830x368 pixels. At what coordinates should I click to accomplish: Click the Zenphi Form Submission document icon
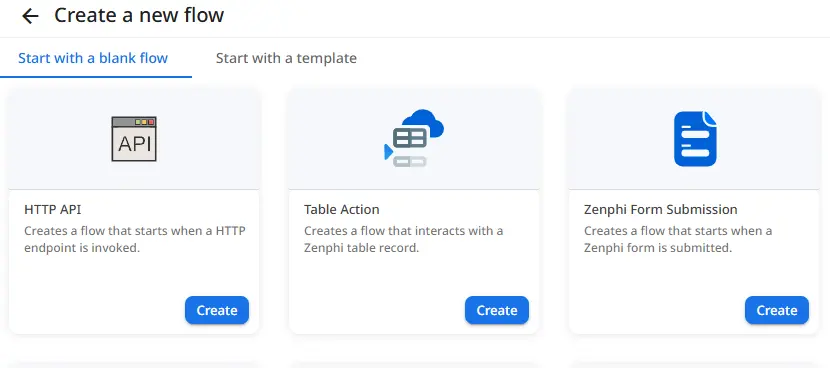click(x=695, y=139)
